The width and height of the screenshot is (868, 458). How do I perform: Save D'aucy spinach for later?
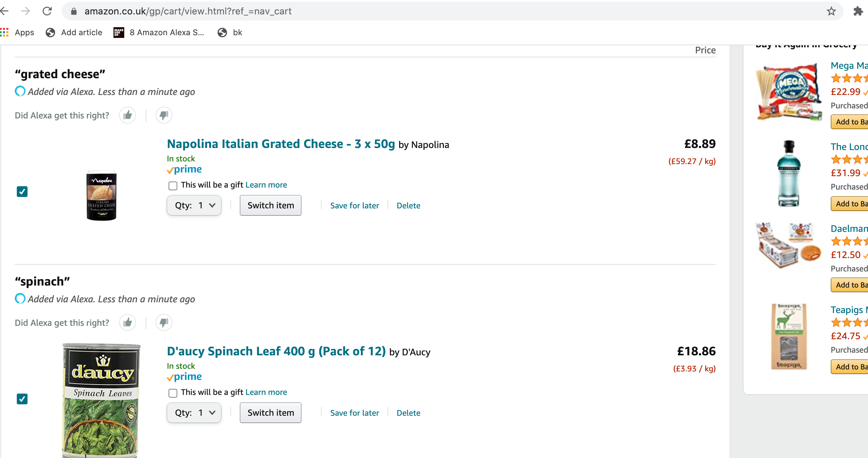pos(354,412)
